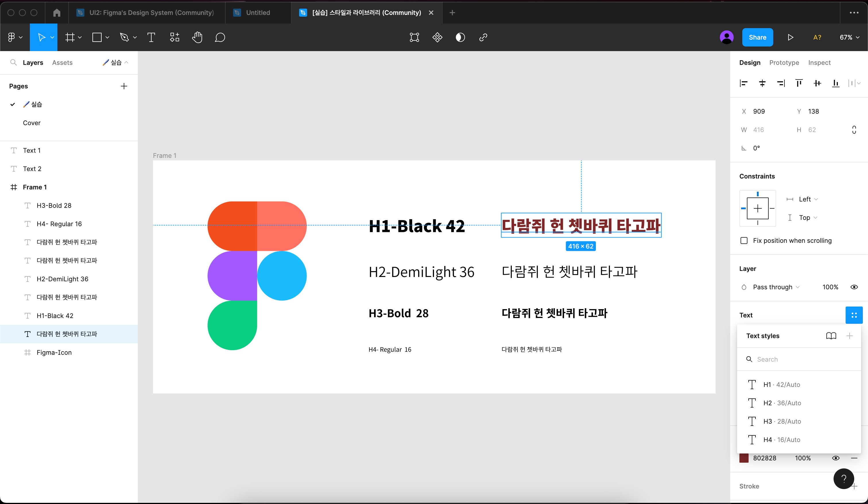868x504 pixels.
Task: Hide the 802828 fill with eye icon
Action: coord(835,458)
